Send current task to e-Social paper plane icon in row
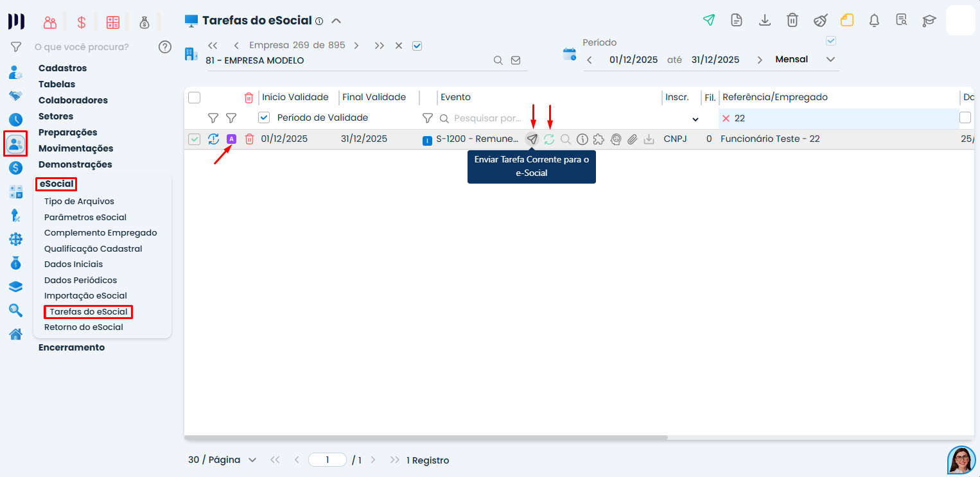The height and width of the screenshot is (477, 980). coord(532,139)
